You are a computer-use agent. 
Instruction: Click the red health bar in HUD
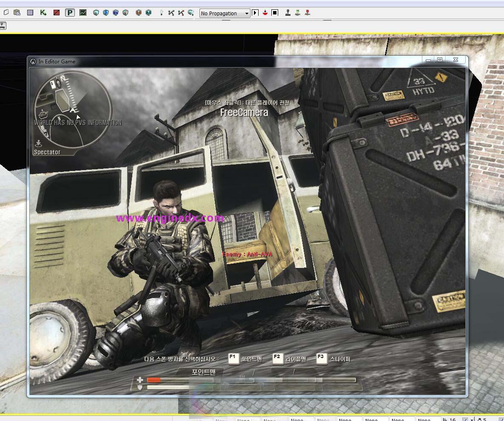click(x=154, y=380)
